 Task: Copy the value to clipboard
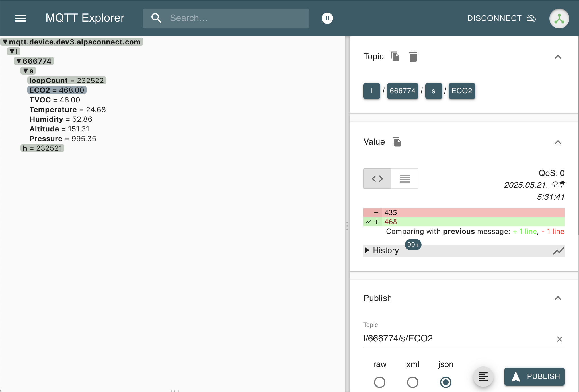click(x=397, y=142)
